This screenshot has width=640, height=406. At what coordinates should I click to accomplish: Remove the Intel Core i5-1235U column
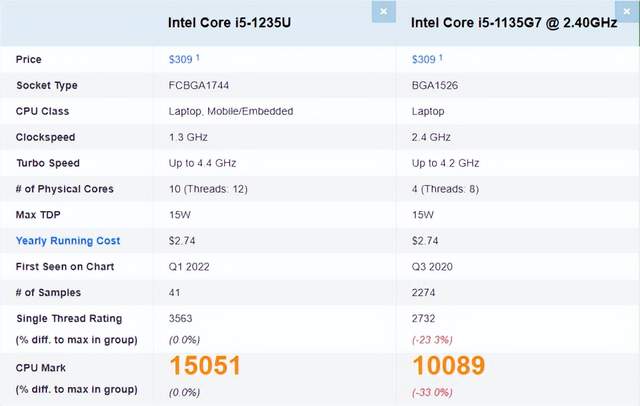pyautogui.click(x=383, y=12)
